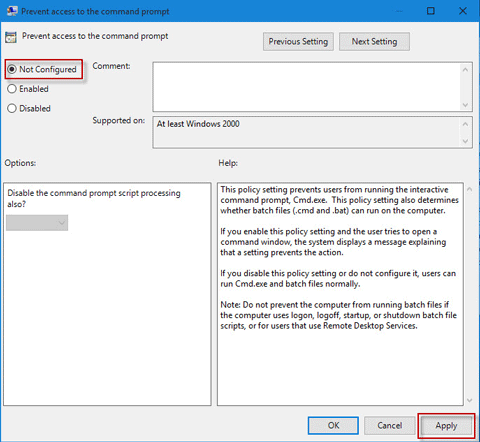This screenshot has height=442, width=480.
Task: Go to Next Setting
Action: (374, 42)
